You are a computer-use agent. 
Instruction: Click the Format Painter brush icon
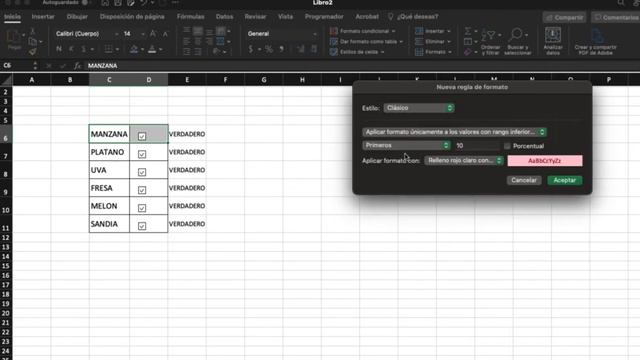(x=33, y=51)
